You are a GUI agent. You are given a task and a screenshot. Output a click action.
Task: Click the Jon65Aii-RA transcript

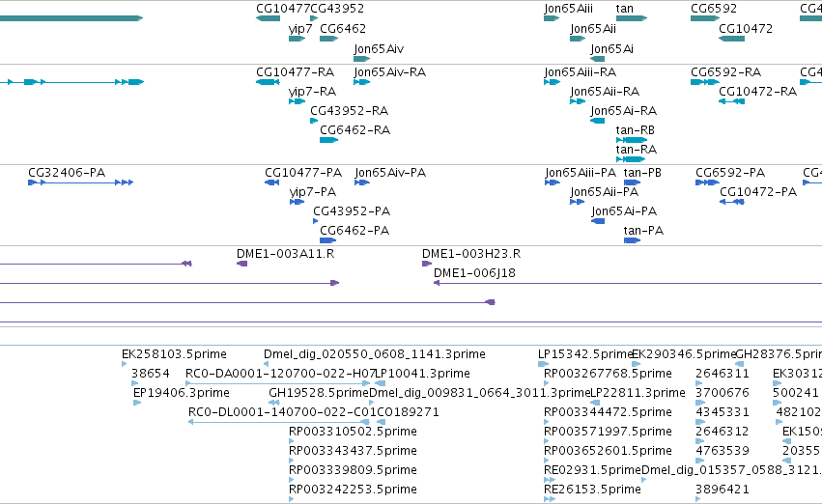(x=578, y=101)
